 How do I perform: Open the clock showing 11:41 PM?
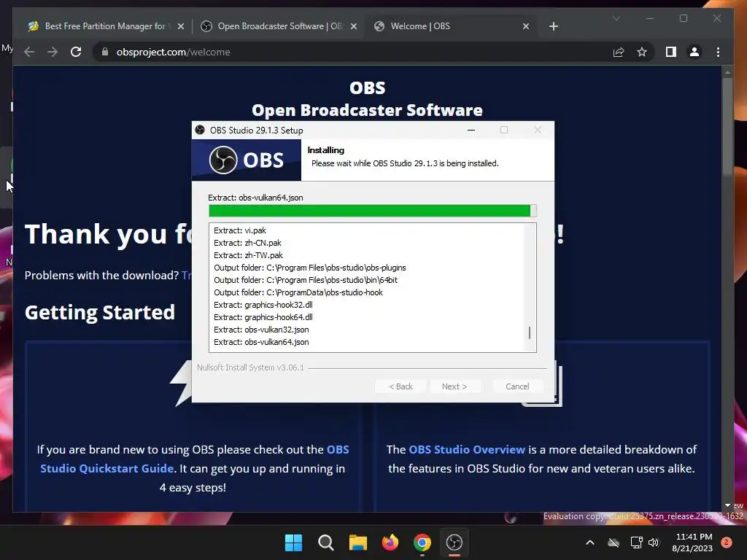point(692,542)
